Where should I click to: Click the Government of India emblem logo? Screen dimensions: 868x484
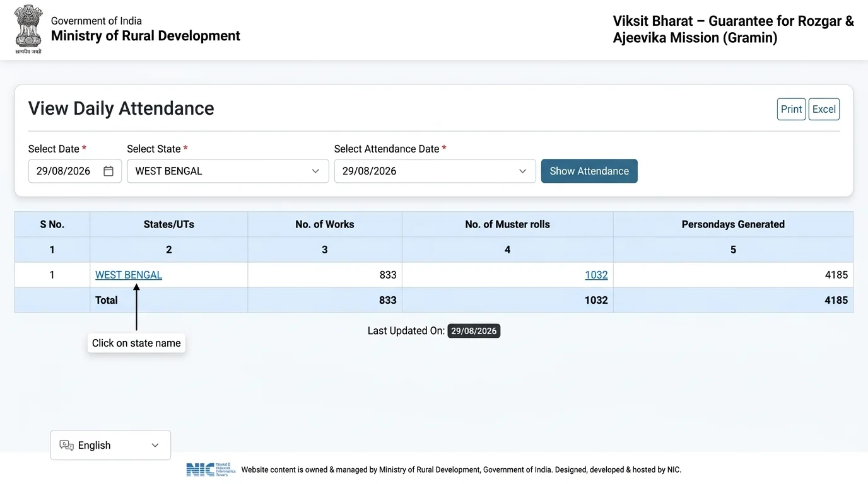(x=28, y=29)
